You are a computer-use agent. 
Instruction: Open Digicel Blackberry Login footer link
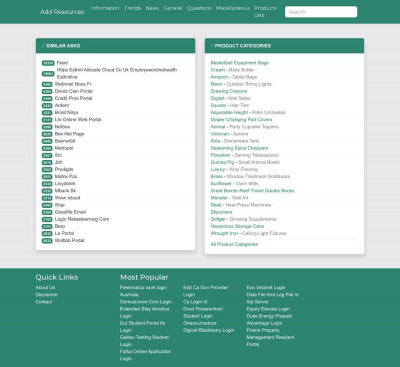pyautogui.click(x=208, y=330)
